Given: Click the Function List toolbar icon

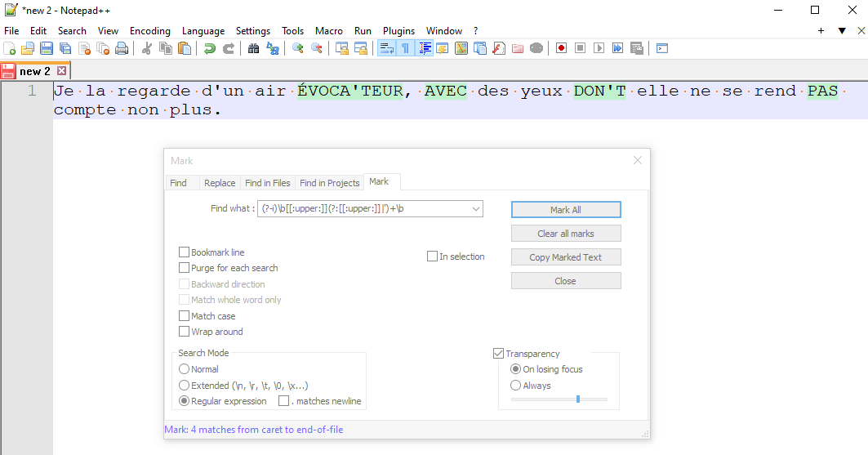Looking at the screenshot, I should pyautogui.click(x=499, y=49).
